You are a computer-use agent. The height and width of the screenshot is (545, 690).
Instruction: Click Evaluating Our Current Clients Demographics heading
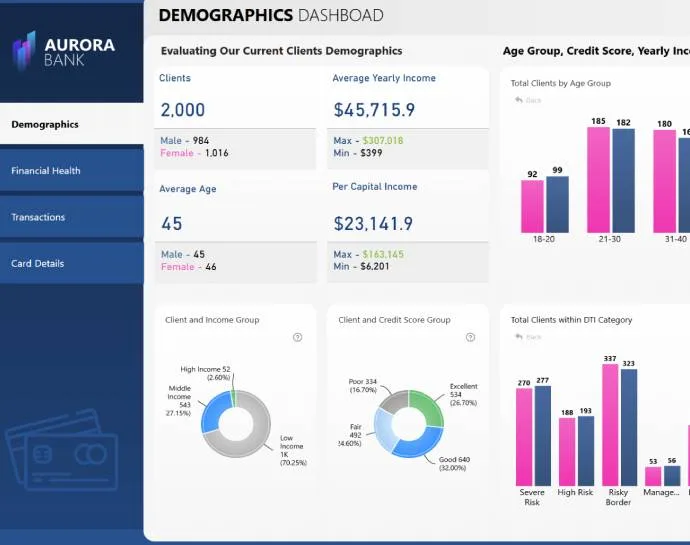[x=281, y=51]
